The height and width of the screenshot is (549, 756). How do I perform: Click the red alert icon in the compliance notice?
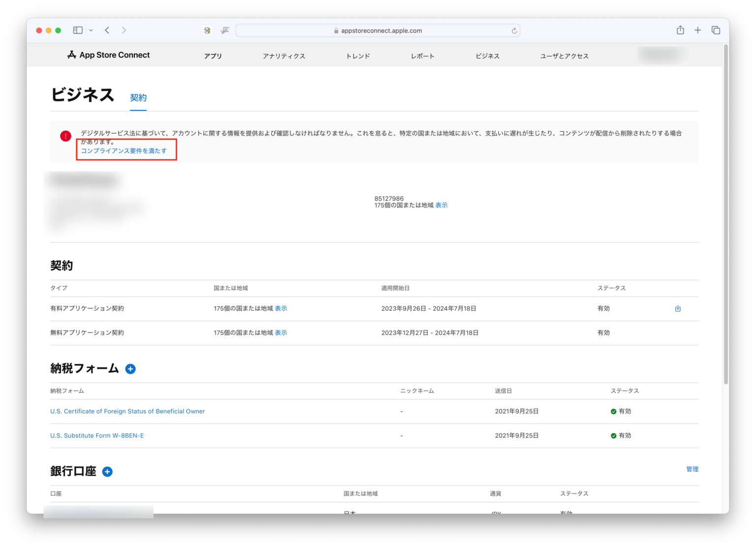(65, 136)
